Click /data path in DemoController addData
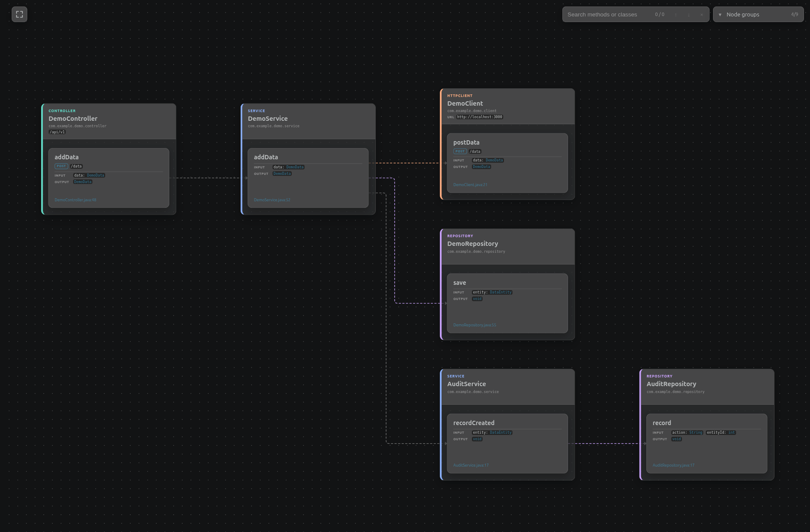Image resolution: width=810 pixels, height=532 pixels. [76, 166]
